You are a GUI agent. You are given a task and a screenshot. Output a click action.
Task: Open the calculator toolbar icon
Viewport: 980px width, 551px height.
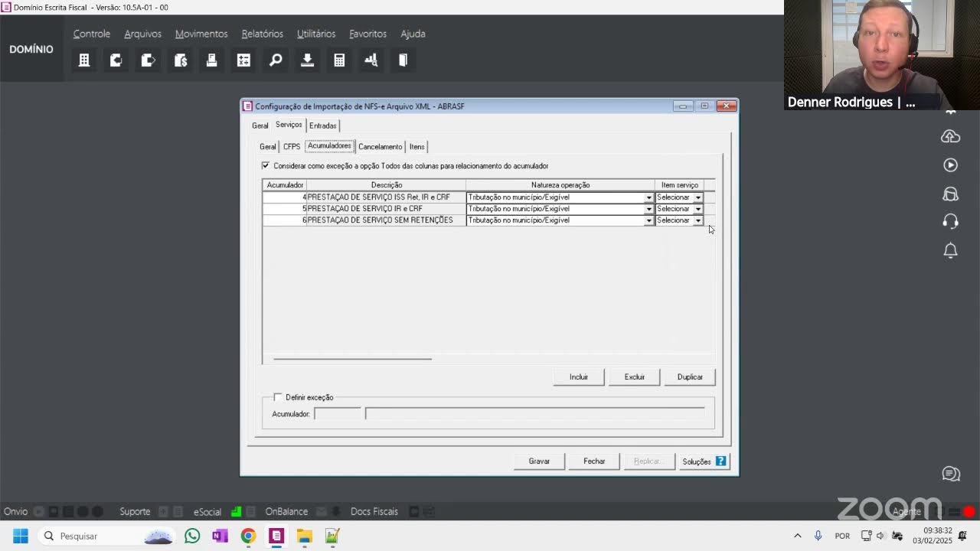pos(339,60)
